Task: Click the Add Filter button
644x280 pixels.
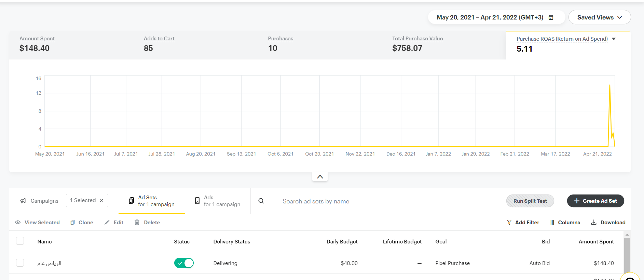Action: click(x=523, y=223)
